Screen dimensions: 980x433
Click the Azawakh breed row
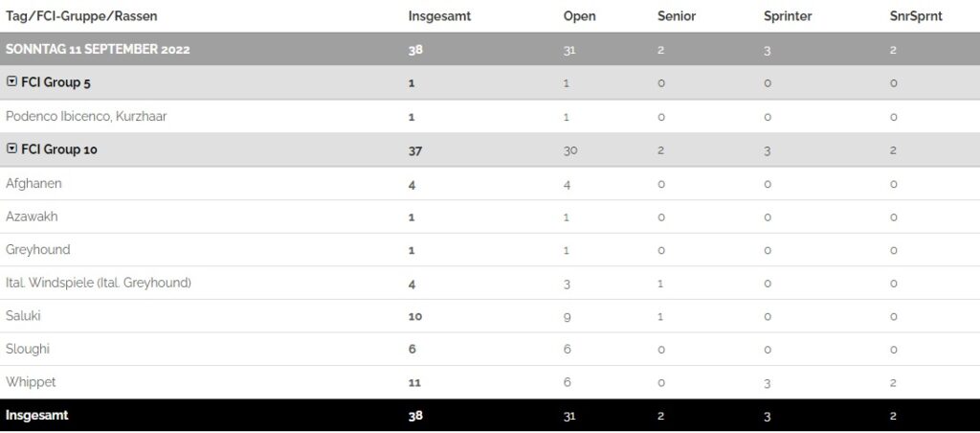(x=32, y=216)
